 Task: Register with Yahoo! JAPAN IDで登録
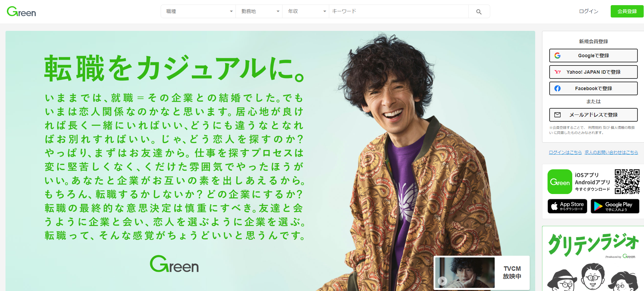tap(593, 72)
